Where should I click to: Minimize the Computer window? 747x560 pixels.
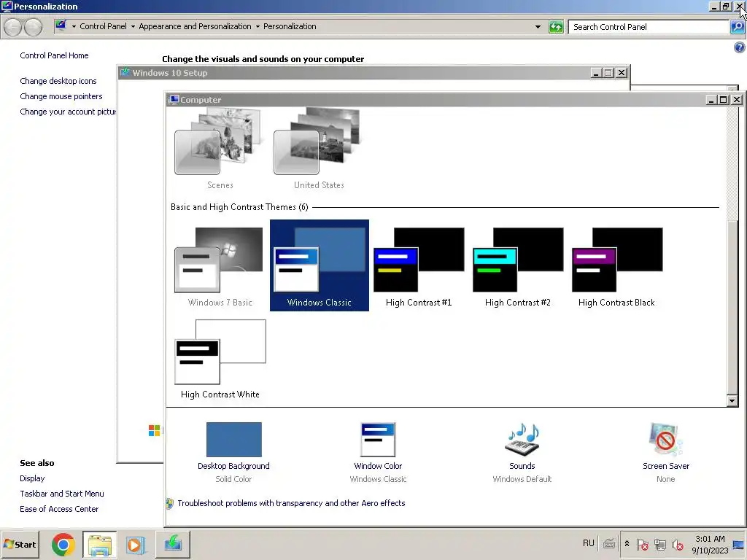[711, 99]
